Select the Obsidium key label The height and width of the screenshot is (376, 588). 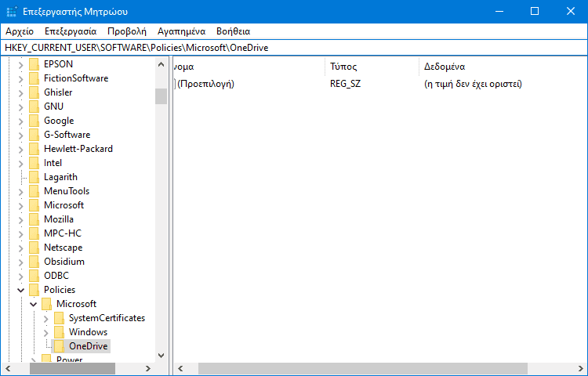[x=64, y=262]
